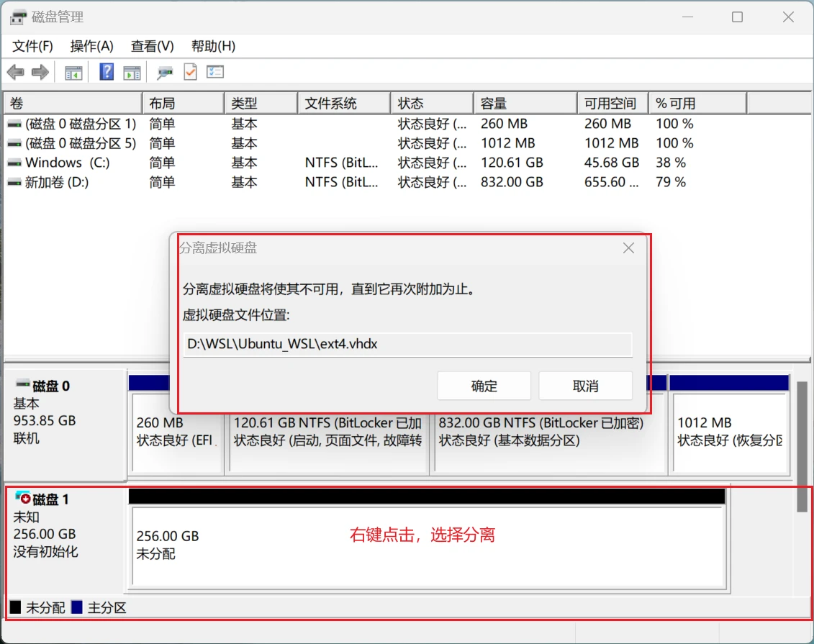Toggle the console tree pane icon

[73, 72]
